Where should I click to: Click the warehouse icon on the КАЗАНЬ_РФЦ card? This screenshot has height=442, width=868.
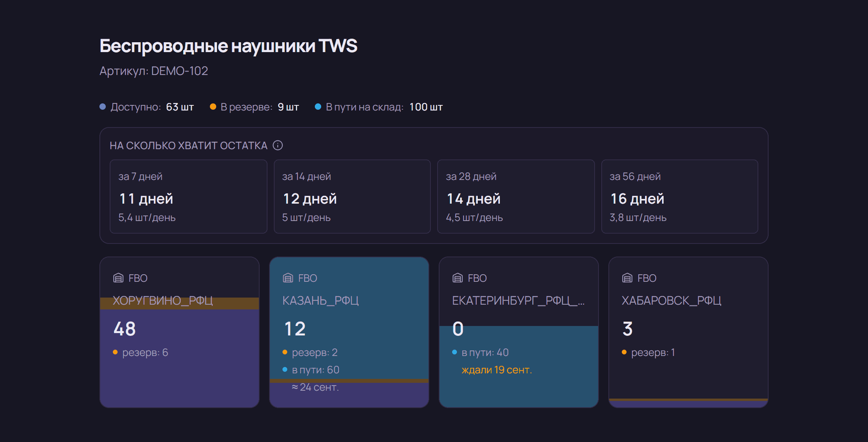click(288, 278)
